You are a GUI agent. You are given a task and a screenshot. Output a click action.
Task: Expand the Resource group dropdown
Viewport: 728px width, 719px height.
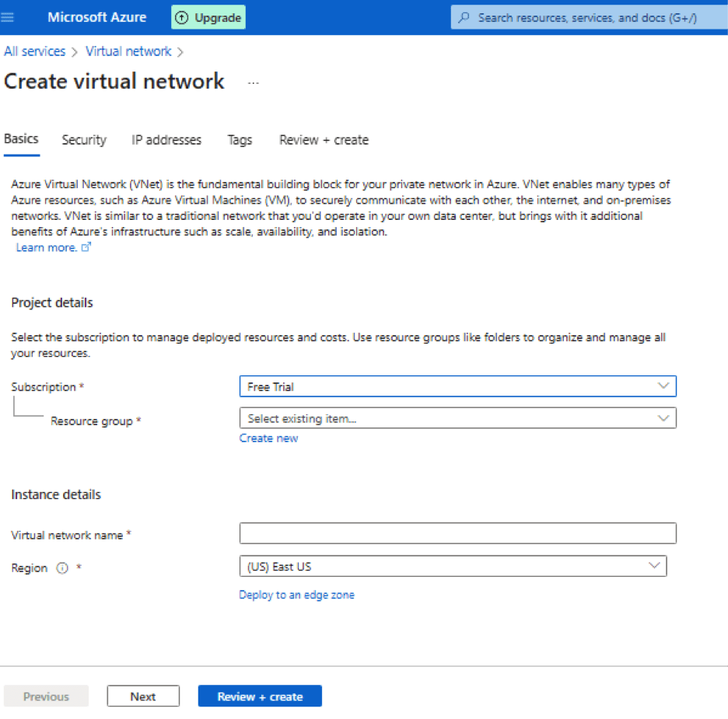click(x=457, y=418)
